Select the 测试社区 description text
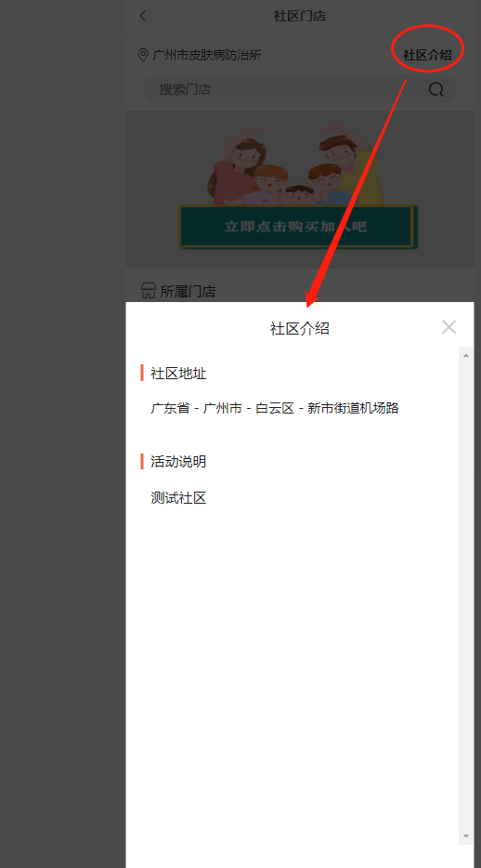The width and height of the screenshot is (481, 868). 178,498
